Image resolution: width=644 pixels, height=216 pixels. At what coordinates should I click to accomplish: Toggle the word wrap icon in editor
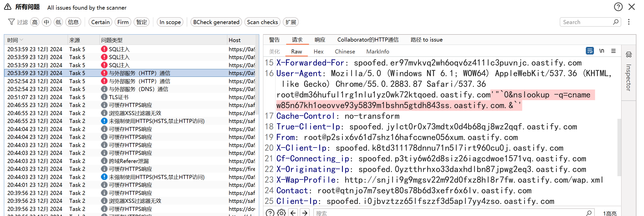590,51
